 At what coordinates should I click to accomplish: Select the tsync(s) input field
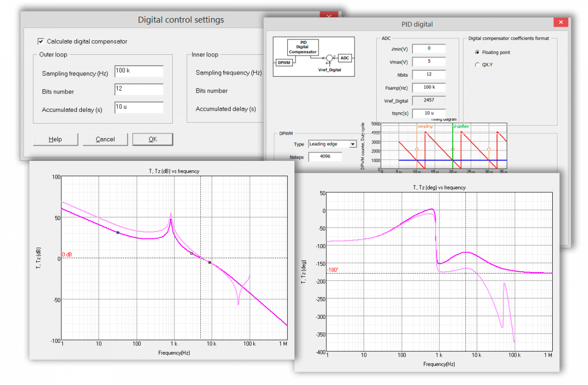click(429, 113)
